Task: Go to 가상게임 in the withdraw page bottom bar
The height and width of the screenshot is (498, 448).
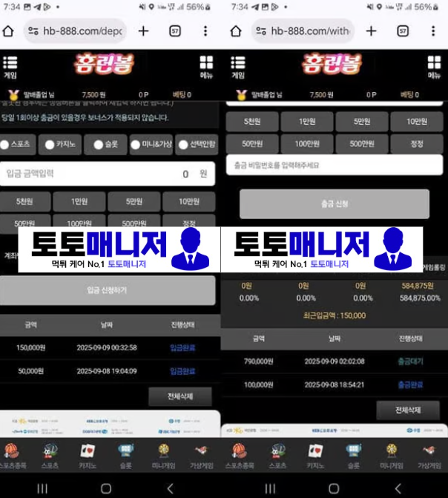Action: tap(429, 453)
